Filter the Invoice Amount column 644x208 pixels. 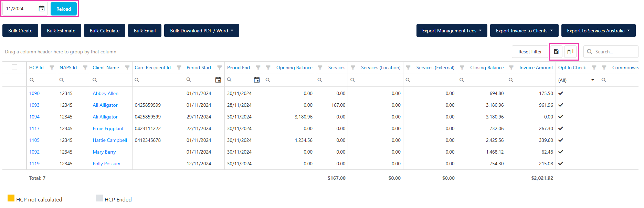point(511,67)
